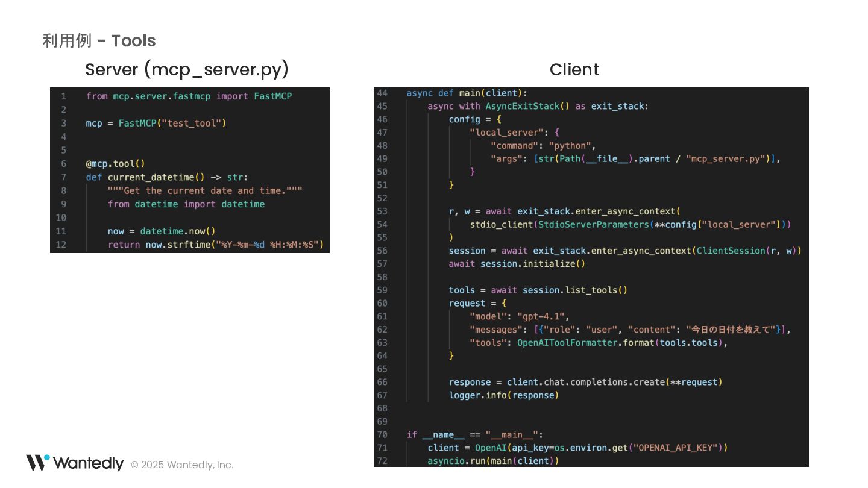Click the 'Server (mcp_server.py)' heading
This screenshot has height=488, width=868.
pyautogui.click(x=187, y=70)
